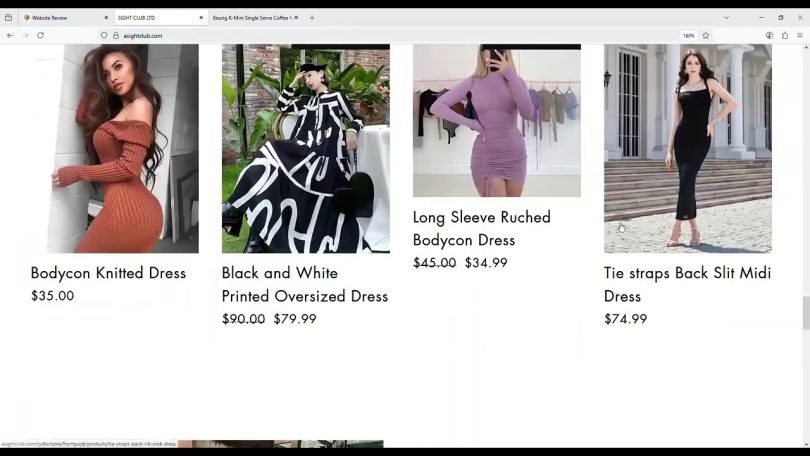Select the $74.99 price text
This screenshot has width=810, height=456.
[626, 319]
